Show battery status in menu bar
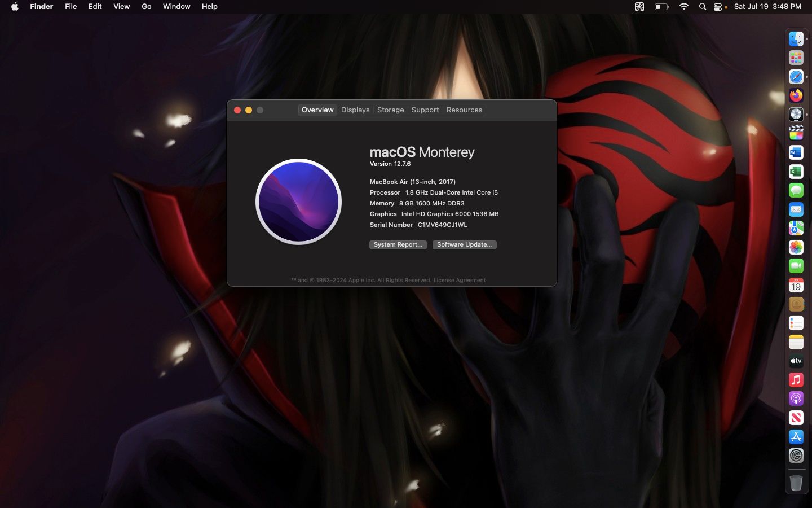This screenshot has height=508, width=812. pos(661,7)
